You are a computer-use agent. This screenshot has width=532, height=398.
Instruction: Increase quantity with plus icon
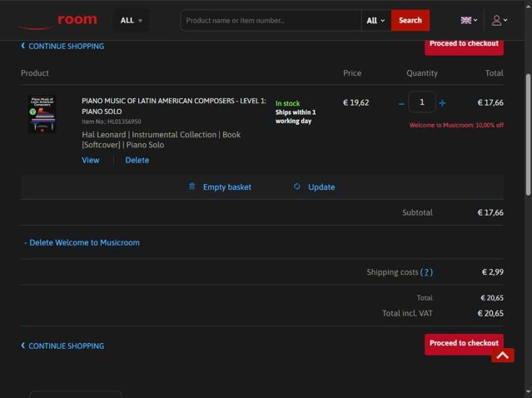click(x=442, y=103)
